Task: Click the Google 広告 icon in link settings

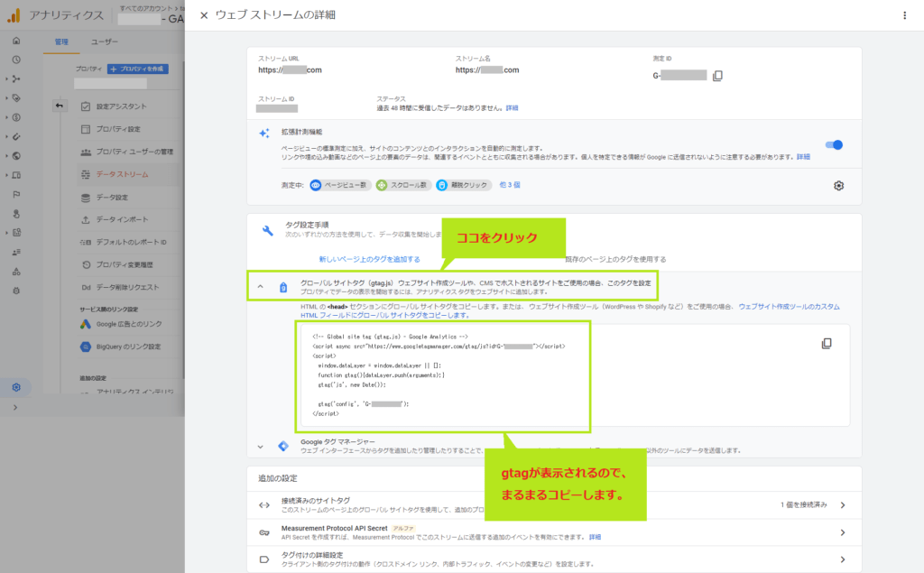Action: pos(86,324)
